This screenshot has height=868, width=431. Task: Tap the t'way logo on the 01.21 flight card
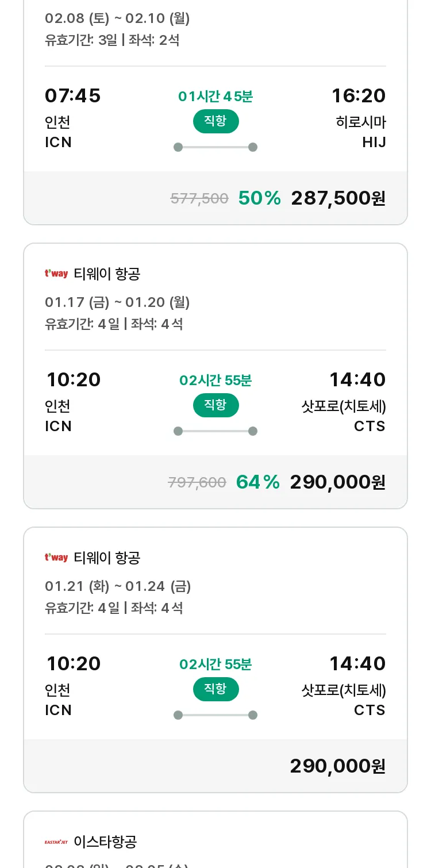(56, 558)
